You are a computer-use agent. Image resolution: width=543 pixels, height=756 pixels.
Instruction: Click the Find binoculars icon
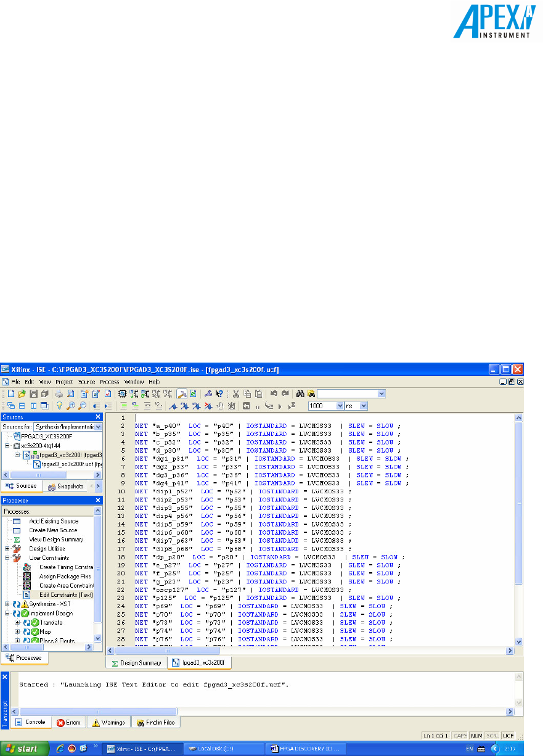coord(300,393)
